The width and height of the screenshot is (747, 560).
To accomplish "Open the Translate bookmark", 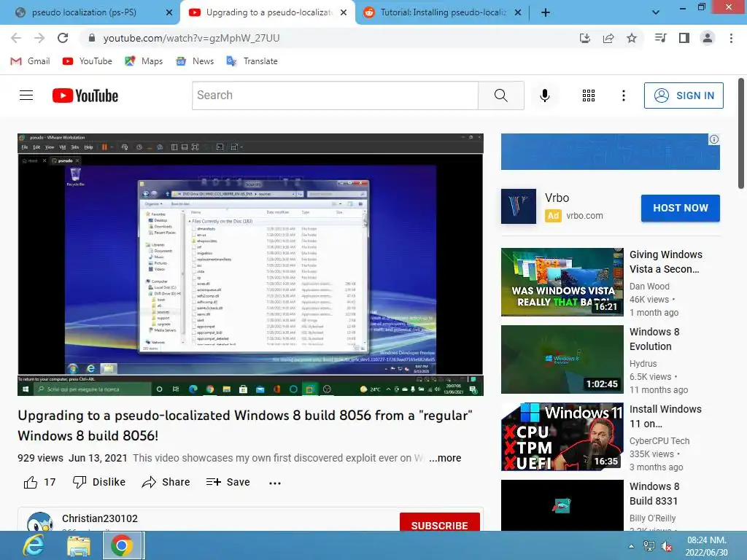I will click(252, 61).
